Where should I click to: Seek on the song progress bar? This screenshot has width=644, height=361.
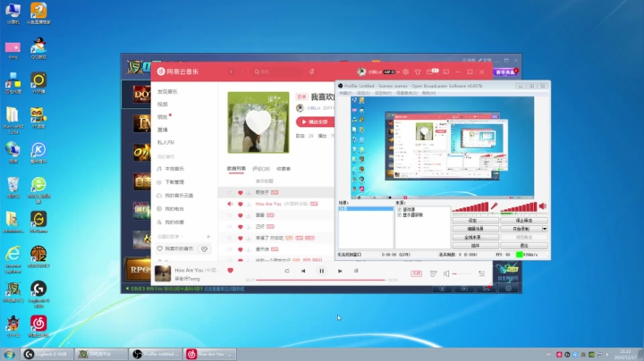[322, 280]
